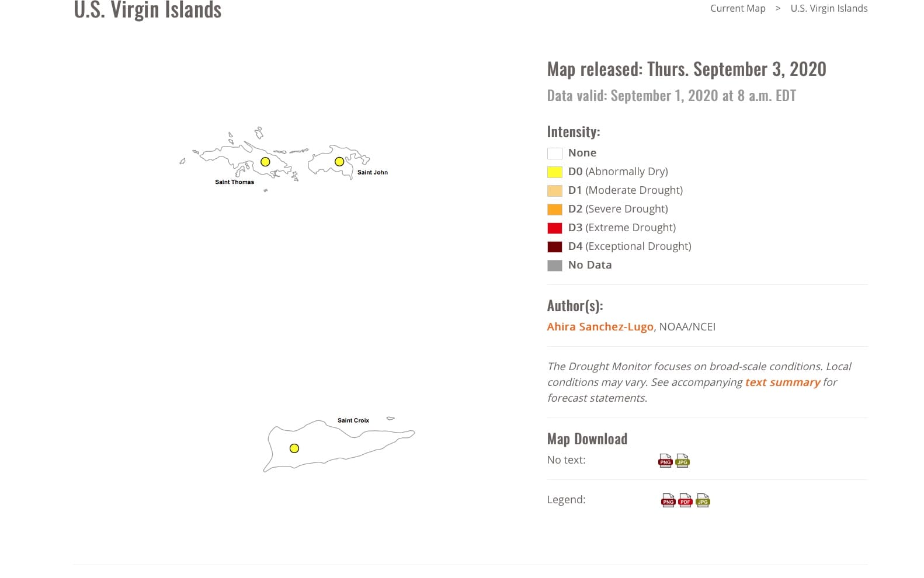
Task: Click the Saint Croix island map label
Action: click(x=353, y=420)
